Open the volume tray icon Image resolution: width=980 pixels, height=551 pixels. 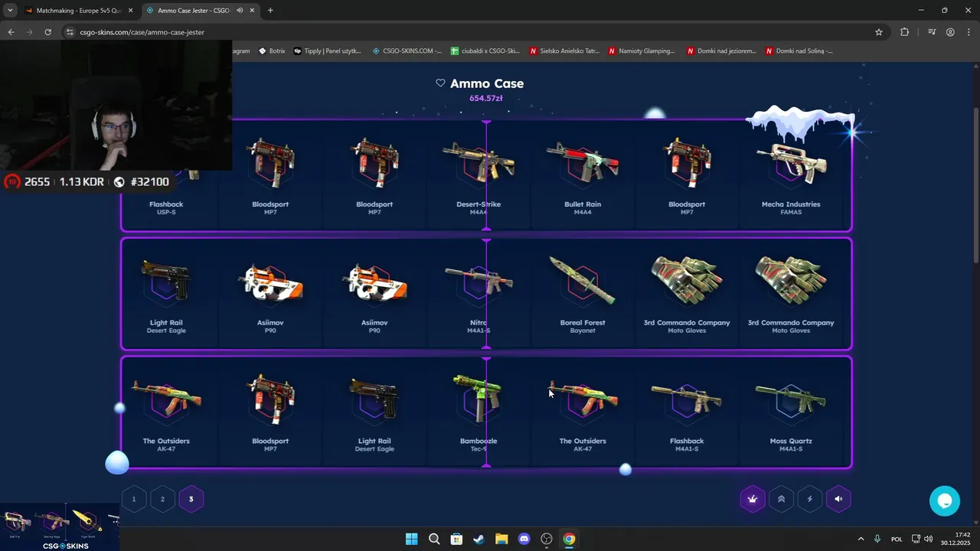pyautogui.click(x=928, y=539)
